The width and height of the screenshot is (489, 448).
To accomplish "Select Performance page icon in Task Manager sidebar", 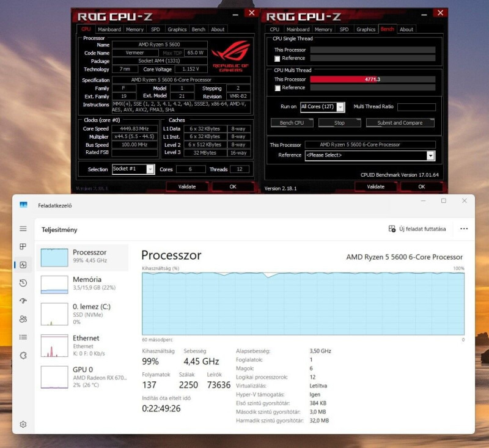I will pyautogui.click(x=23, y=265).
